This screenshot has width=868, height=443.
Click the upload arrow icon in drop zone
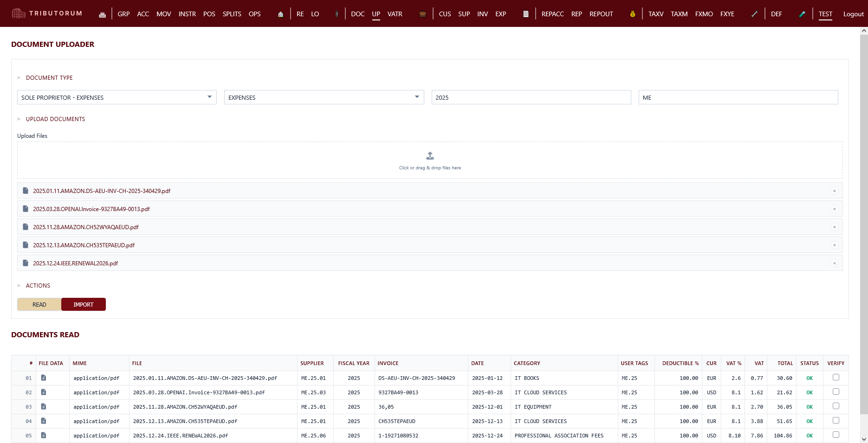pos(430,156)
